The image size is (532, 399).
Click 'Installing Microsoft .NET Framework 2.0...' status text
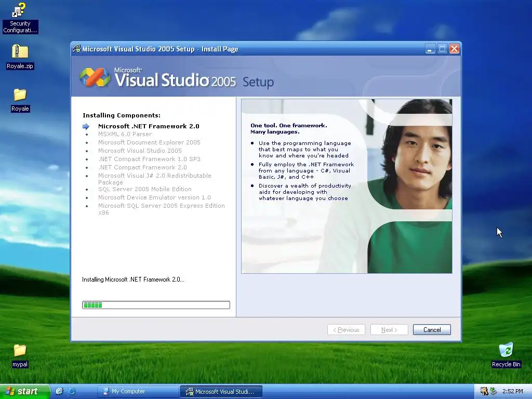[133, 280]
